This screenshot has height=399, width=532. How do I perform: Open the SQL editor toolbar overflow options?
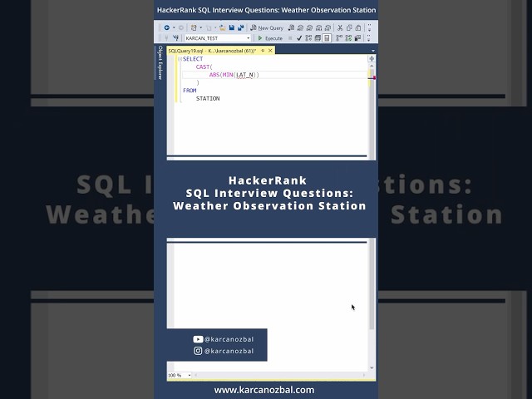coord(369,38)
